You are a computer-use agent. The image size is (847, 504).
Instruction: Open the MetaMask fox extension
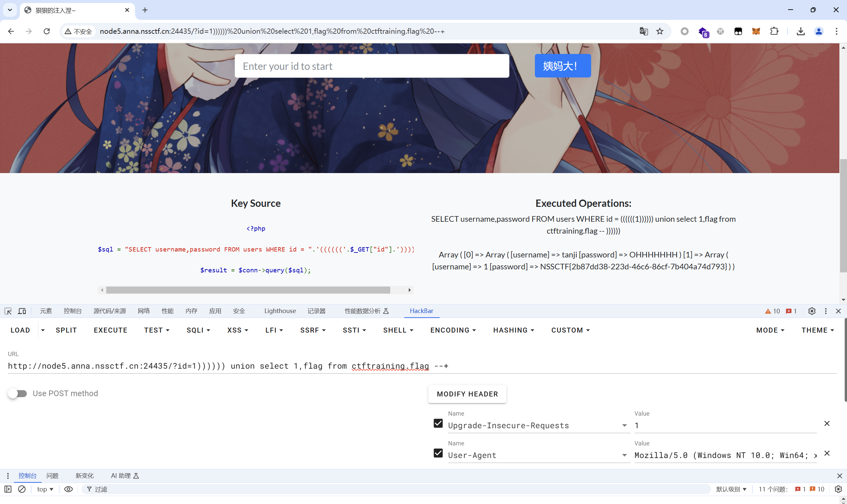pos(756,31)
